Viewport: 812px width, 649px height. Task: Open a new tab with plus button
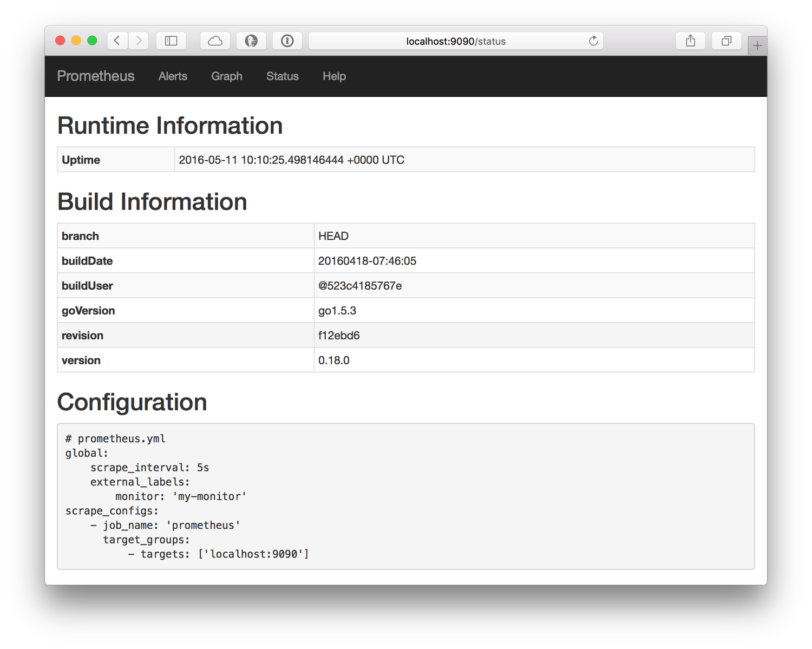(x=757, y=46)
